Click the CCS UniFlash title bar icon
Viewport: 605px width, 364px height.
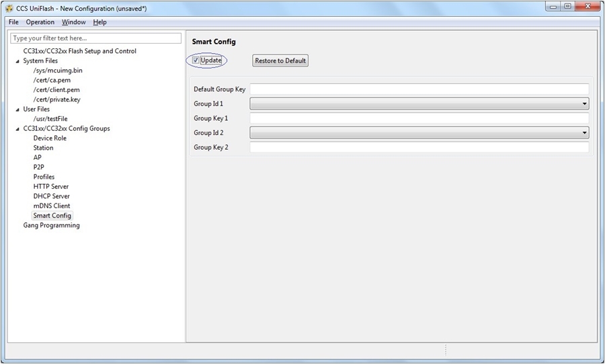click(x=9, y=9)
